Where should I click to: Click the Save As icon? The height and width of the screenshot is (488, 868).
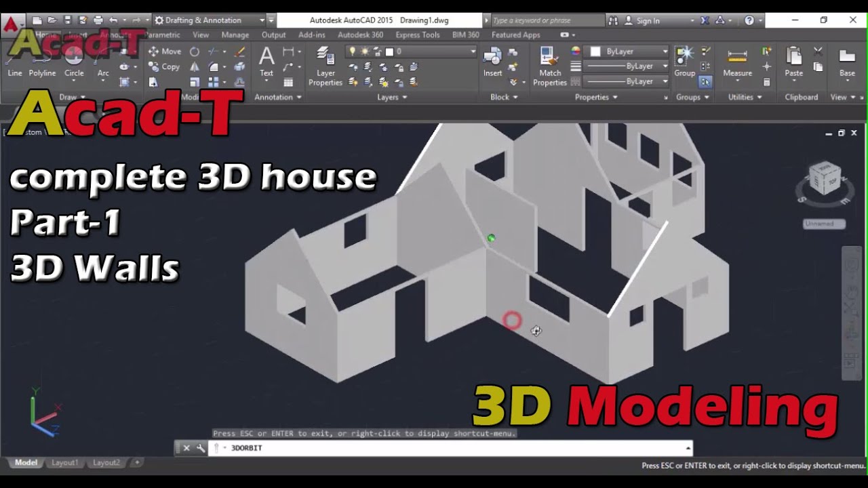(82, 20)
